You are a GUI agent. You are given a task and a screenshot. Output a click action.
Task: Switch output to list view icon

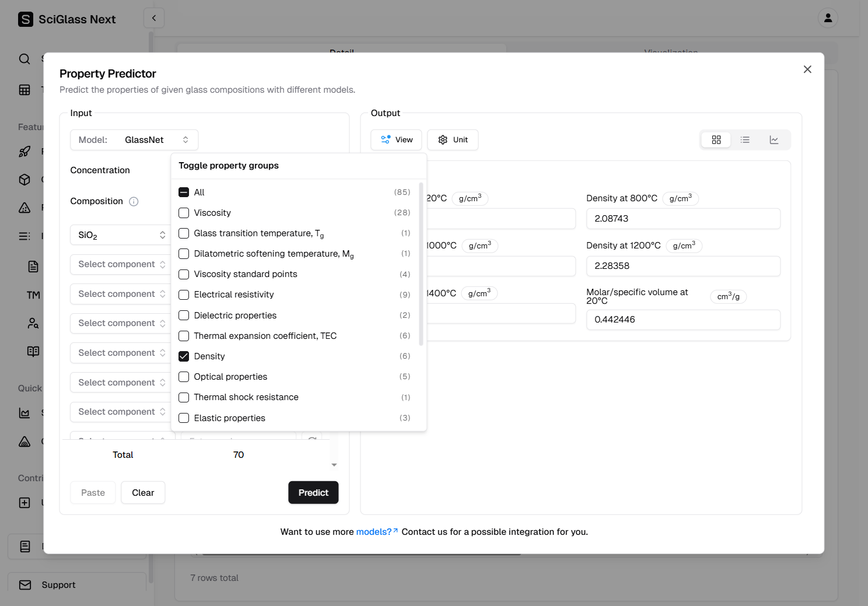[745, 140]
